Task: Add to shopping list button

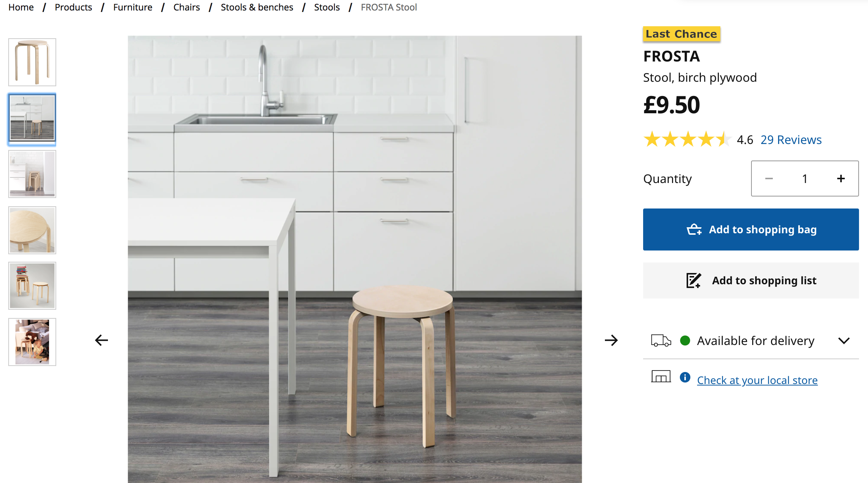Action: coord(751,280)
